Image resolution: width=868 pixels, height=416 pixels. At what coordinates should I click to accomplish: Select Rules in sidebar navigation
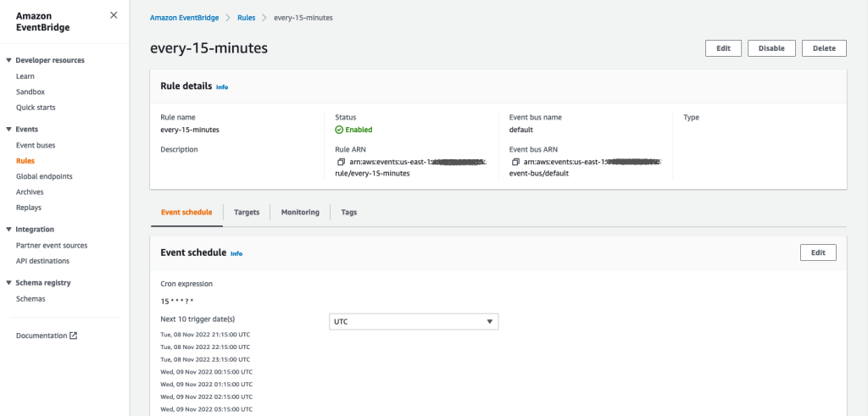(x=25, y=161)
